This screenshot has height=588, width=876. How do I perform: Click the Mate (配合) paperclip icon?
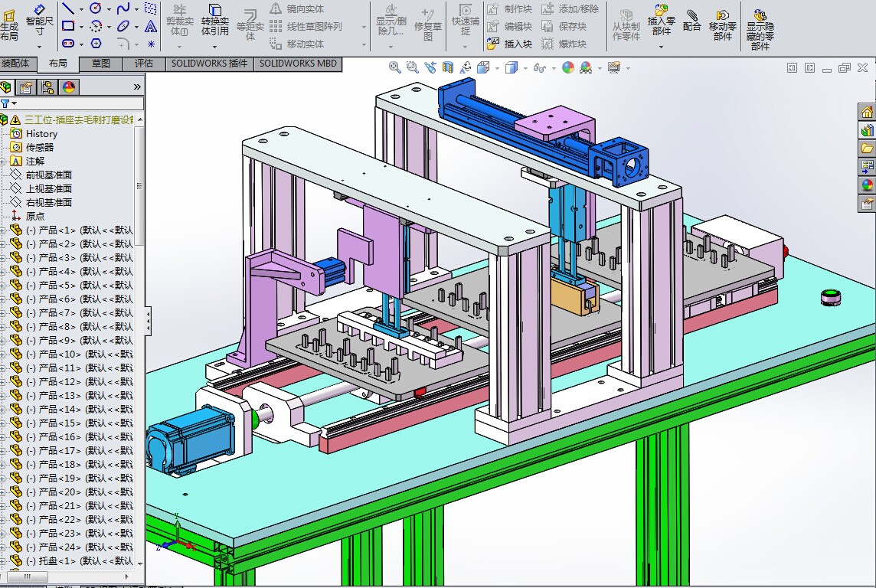(x=691, y=18)
